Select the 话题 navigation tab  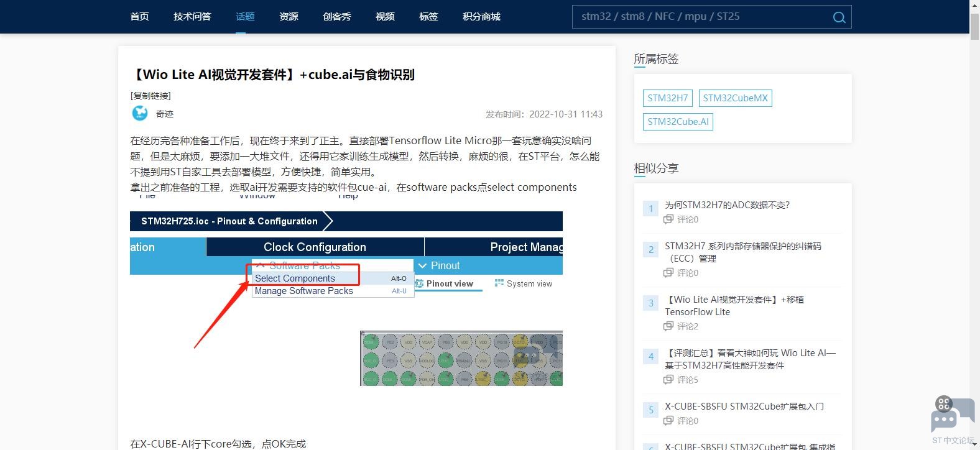pyautogui.click(x=245, y=16)
